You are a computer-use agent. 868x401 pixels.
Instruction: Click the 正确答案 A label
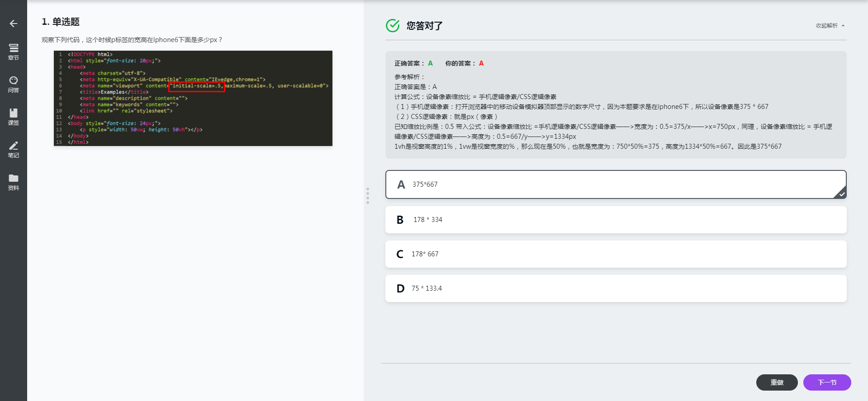413,63
